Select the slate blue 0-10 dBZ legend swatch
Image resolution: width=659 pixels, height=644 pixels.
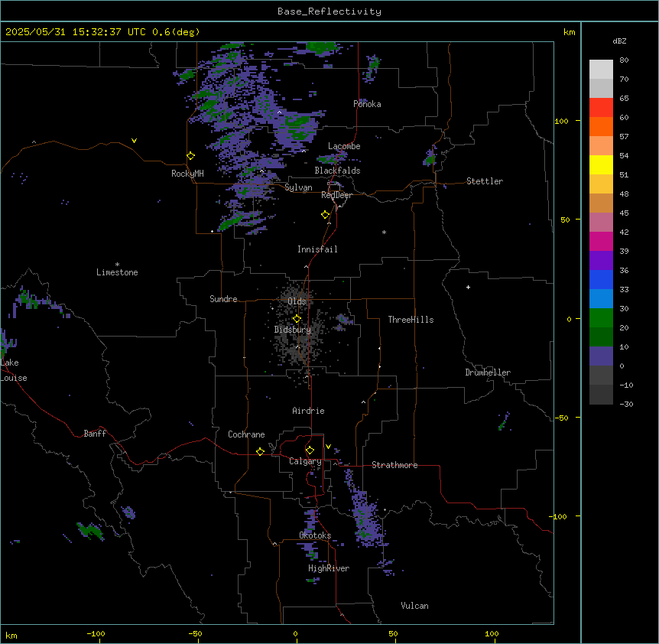pyautogui.click(x=601, y=356)
